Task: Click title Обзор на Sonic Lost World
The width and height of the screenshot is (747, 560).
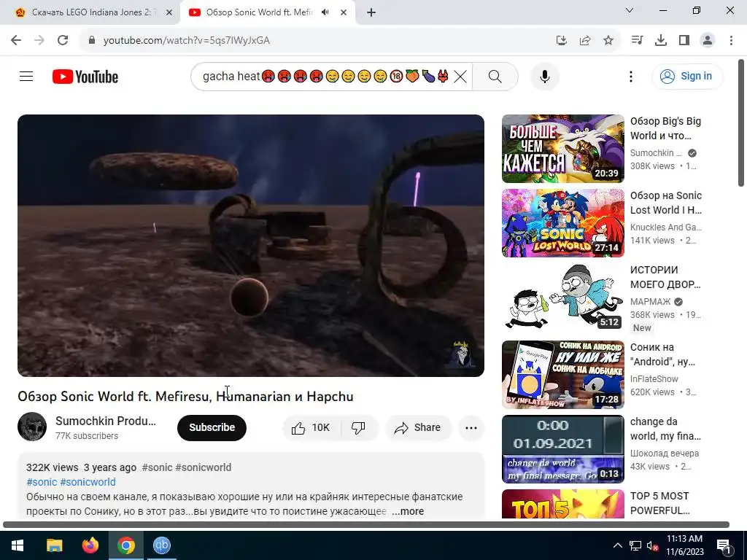Action: click(x=665, y=203)
